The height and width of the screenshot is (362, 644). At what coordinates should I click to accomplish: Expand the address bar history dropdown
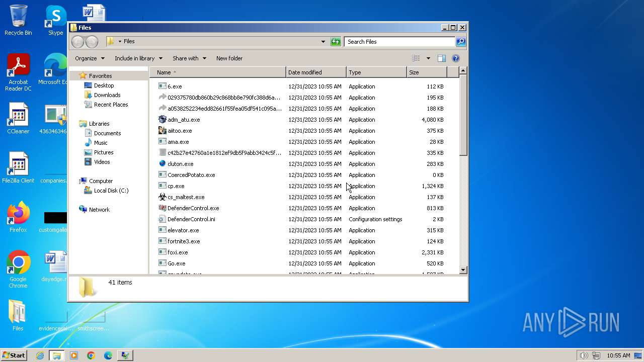tap(323, 42)
